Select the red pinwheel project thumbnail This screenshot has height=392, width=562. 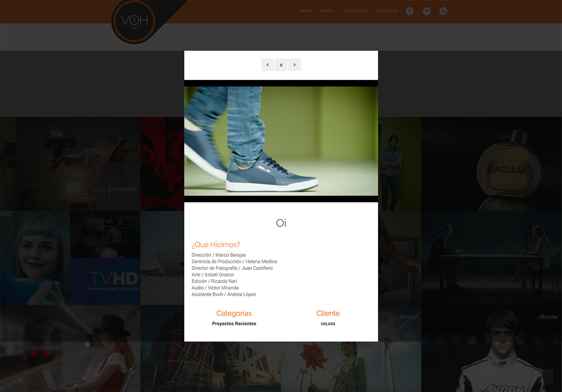coord(351,367)
